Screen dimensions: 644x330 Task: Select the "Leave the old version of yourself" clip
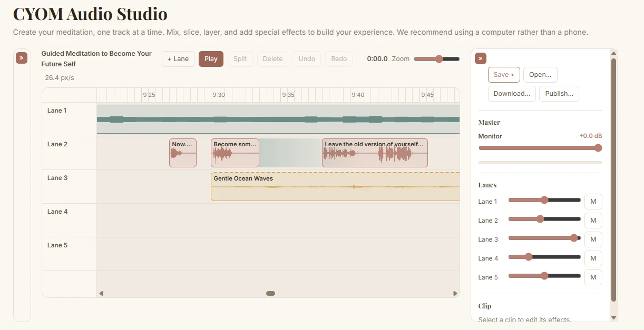[375, 153]
